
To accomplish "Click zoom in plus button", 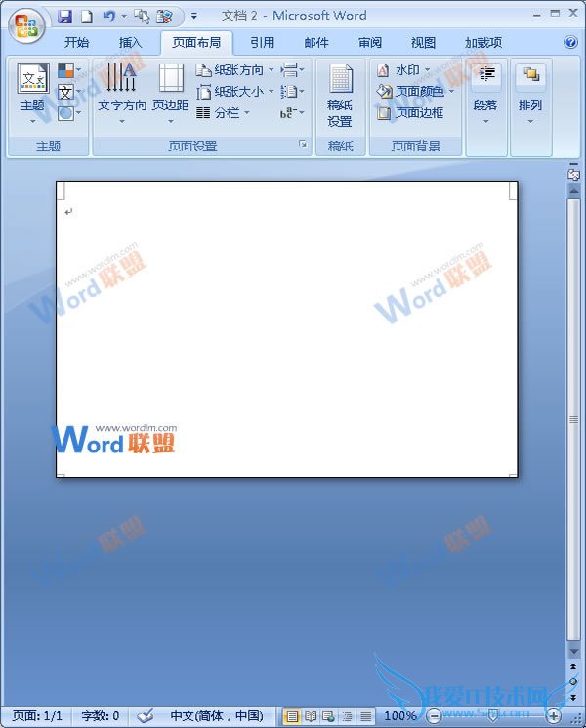I will tap(554, 716).
